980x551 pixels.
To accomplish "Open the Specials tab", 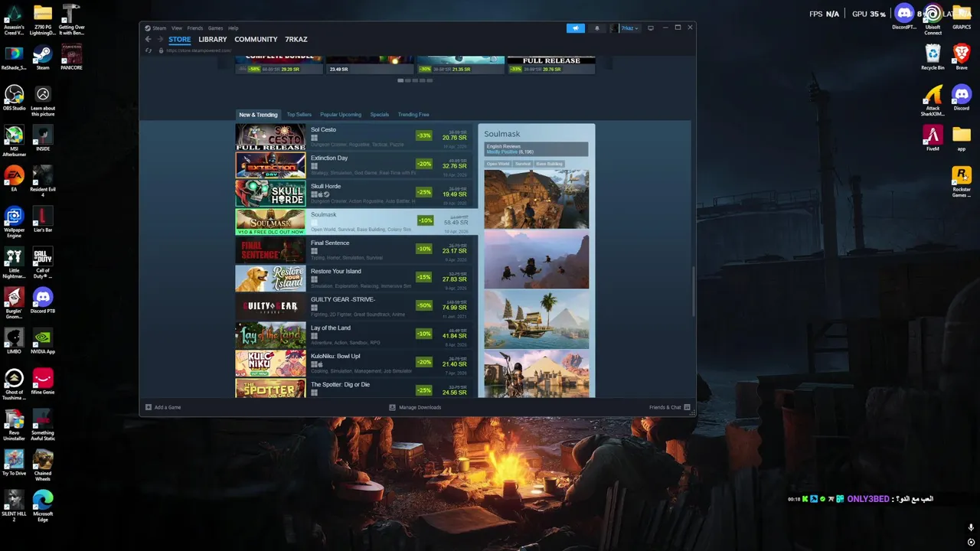I will click(380, 115).
